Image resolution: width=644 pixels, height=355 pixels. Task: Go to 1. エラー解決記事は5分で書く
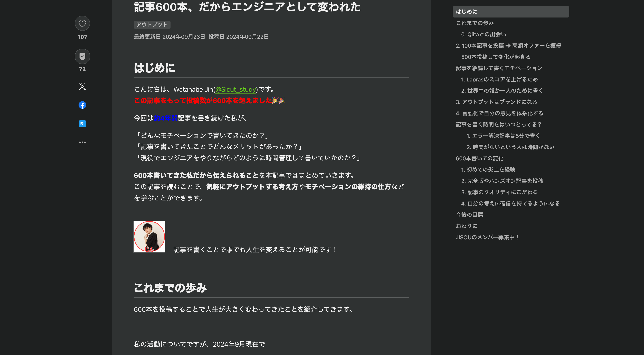[503, 136]
